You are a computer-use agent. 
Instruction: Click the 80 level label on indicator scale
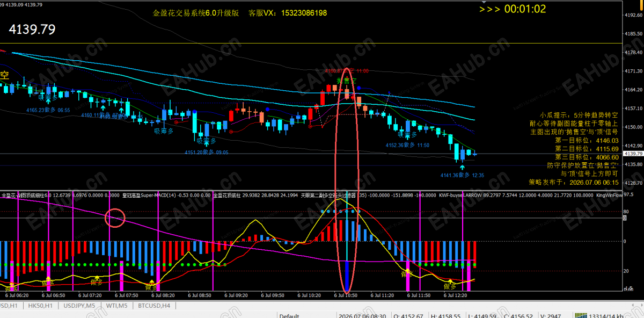point(626,211)
